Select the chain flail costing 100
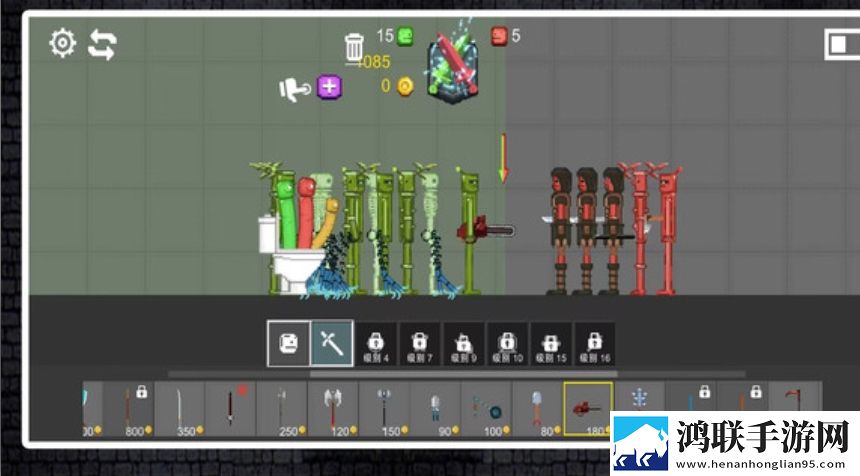This screenshot has width=860, height=476. pyautogui.click(x=485, y=409)
